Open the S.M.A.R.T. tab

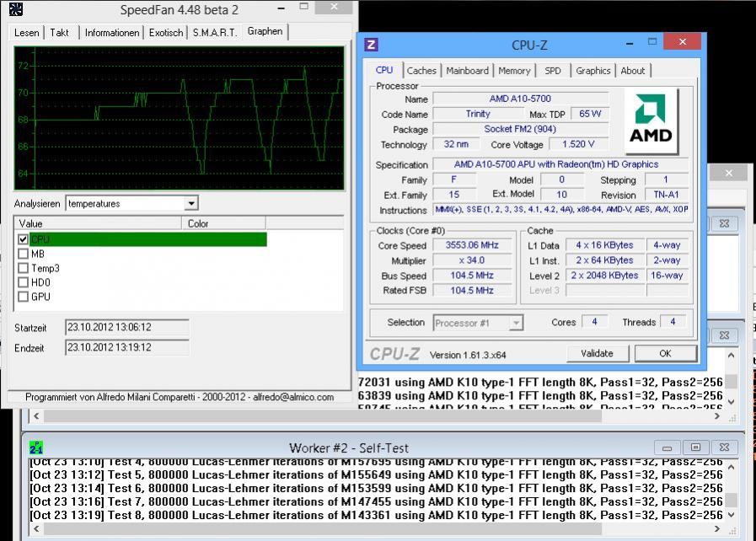[215, 33]
